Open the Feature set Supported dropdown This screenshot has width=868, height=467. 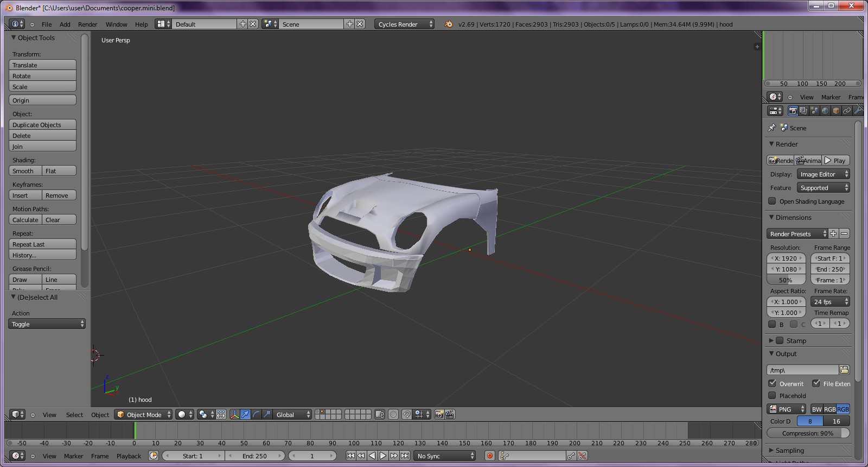pyautogui.click(x=823, y=187)
